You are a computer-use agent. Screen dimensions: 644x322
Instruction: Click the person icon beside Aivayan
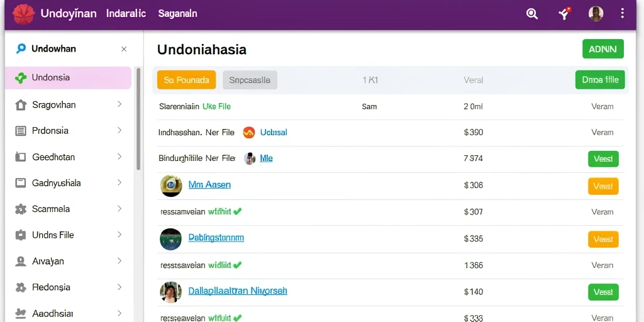[x=21, y=261]
